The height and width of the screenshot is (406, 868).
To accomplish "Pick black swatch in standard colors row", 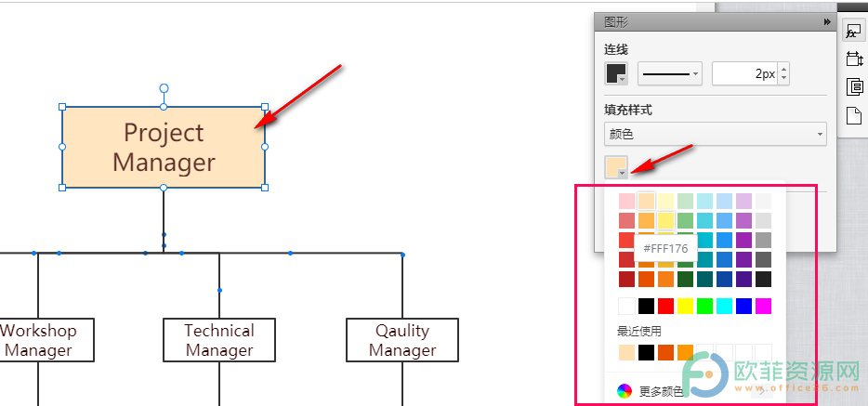I will click(x=647, y=306).
